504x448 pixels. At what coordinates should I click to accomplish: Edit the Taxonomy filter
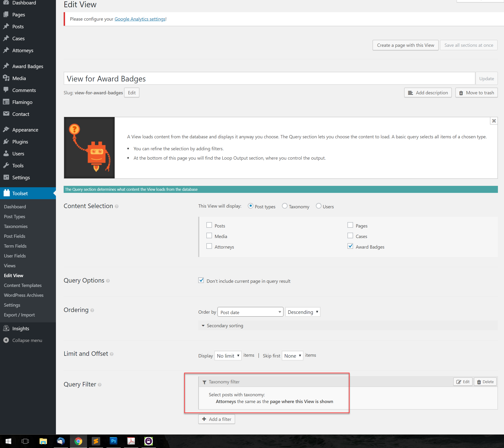pos(463,382)
